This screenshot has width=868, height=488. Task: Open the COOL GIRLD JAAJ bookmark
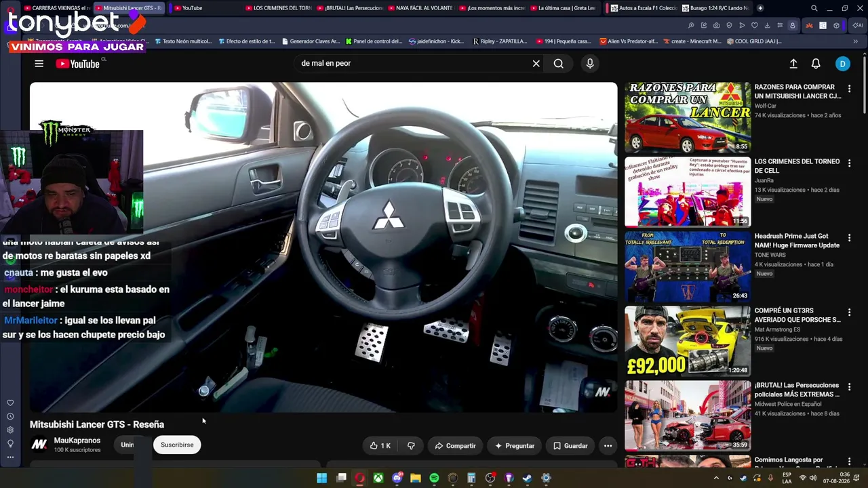(x=753, y=41)
